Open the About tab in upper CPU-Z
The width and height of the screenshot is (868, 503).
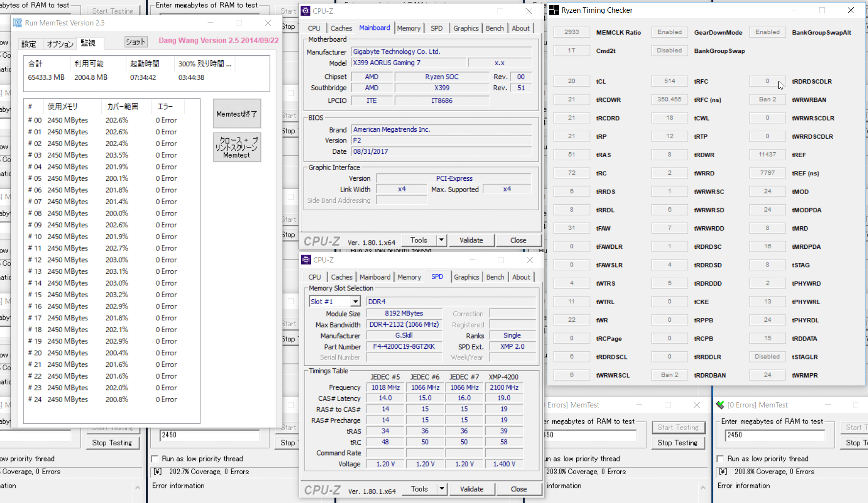[520, 28]
